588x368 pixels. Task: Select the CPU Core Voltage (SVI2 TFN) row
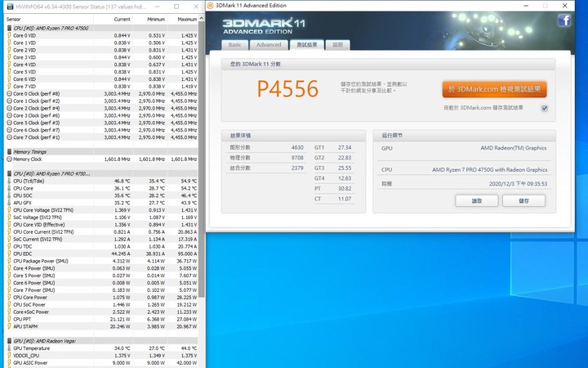[101, 210]
